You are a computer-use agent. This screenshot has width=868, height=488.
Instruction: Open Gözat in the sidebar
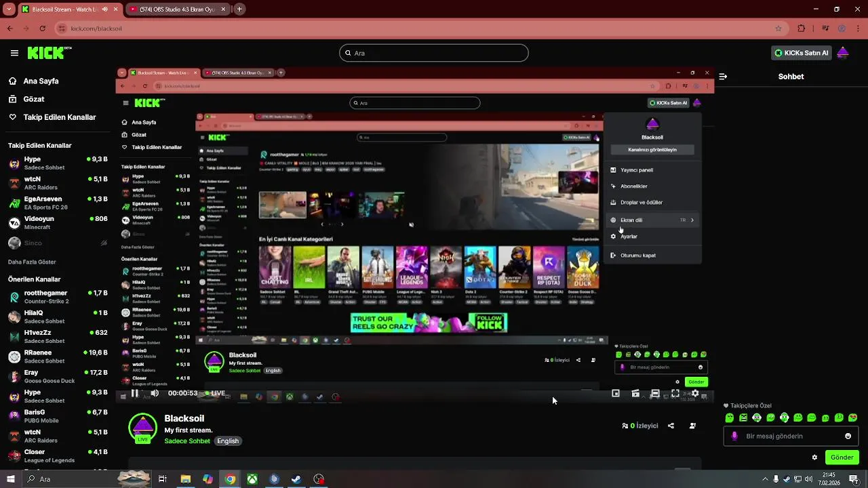click(x=34, y=99)
